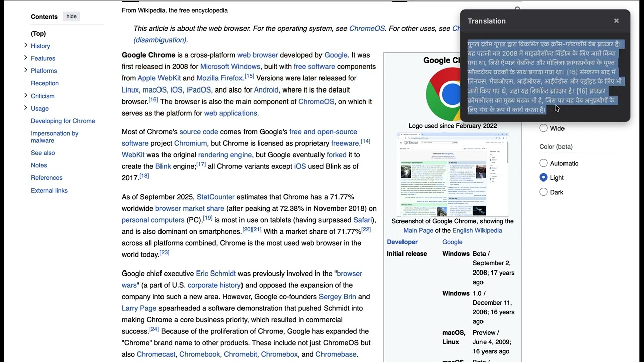The width and height of the screenshot is (644, 362).
Task: Open the Developer link in infobox
Action: 402,242
